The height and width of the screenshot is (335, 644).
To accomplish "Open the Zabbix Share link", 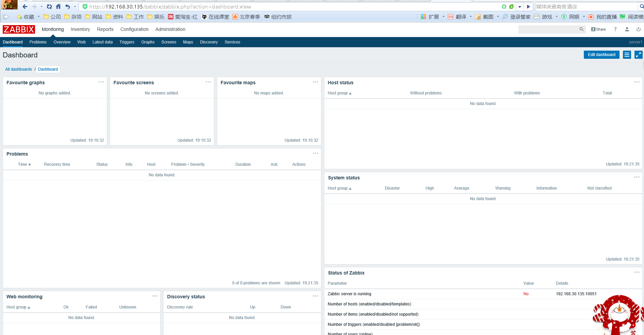I will pos(598,29).
